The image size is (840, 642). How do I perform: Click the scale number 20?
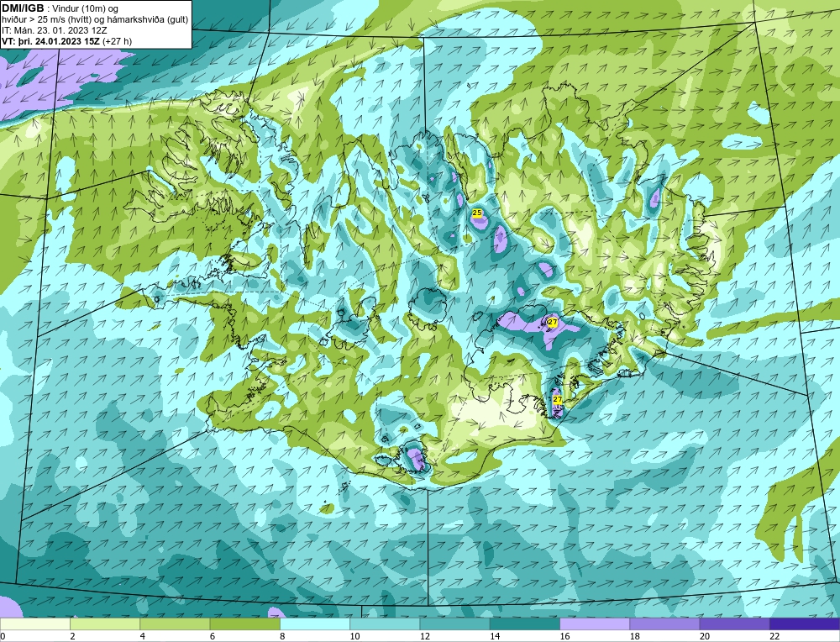pos(705,636)
